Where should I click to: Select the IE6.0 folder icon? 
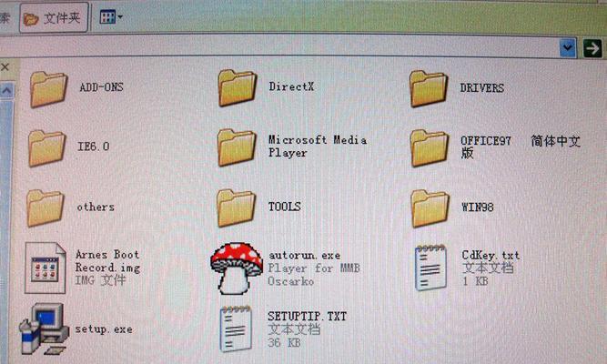point(46,148)
